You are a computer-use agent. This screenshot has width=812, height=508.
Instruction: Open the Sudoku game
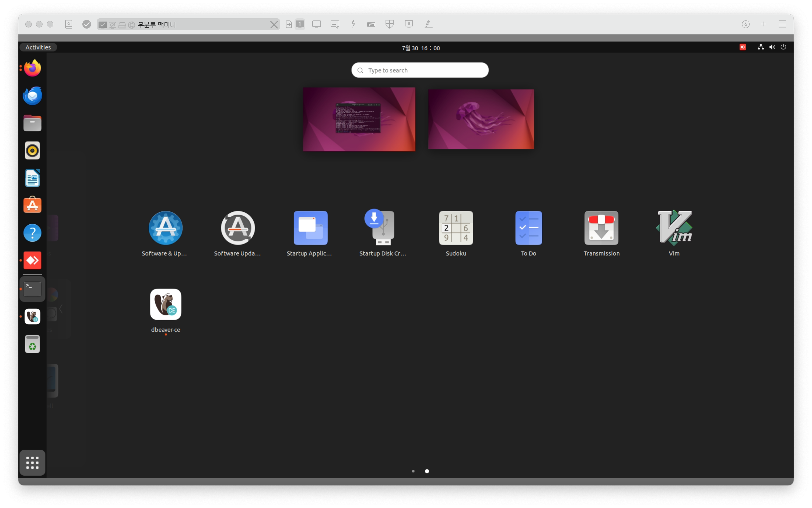pyautogui.click(x=456, y=228)
